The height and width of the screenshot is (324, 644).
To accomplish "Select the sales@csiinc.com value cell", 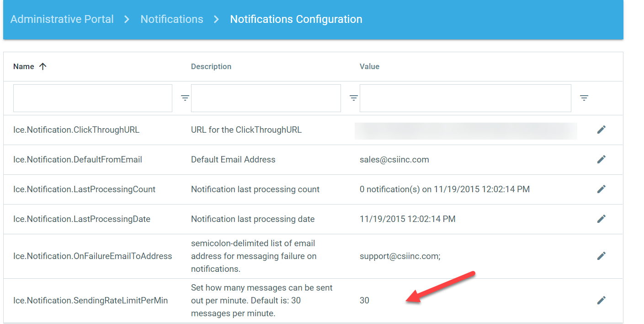I will tap(394, 160).
